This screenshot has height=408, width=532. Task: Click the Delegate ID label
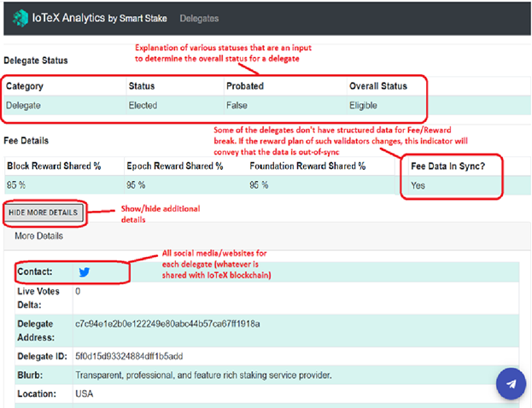pos(43,357)
